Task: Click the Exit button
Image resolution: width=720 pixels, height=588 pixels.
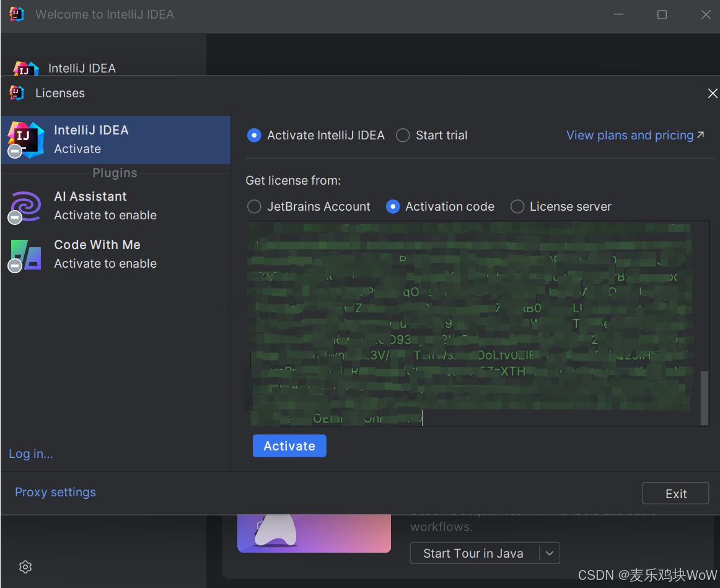Action: pyautogui.click(x=675, y=493)
